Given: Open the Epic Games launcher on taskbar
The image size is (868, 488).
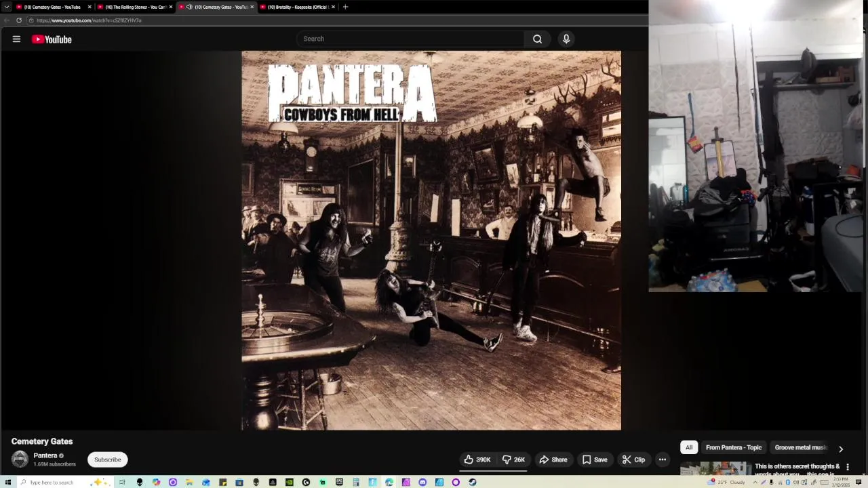Looking at the screenshot, I should pos(339,482).
